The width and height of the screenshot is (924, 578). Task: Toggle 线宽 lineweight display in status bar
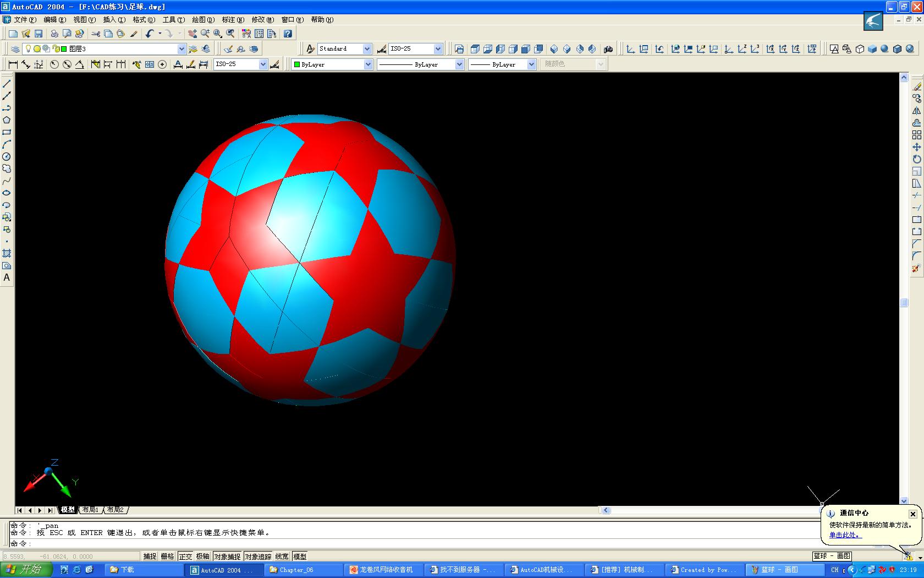coord(282,556)
